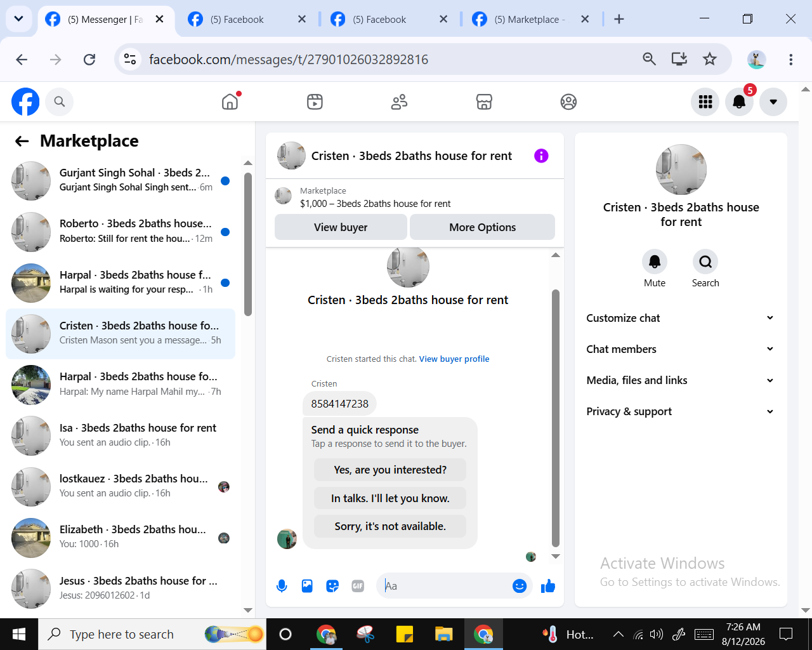Image resolution: width=812 pixels, height=650 pixels.
Task: Go to the Home feed icon
Action: pos(230,102)
